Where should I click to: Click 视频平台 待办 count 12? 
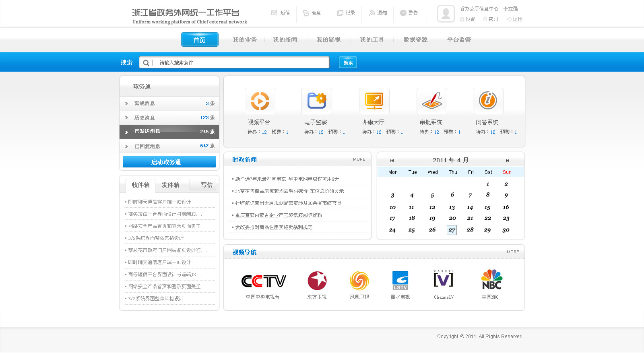coord(264,132)
